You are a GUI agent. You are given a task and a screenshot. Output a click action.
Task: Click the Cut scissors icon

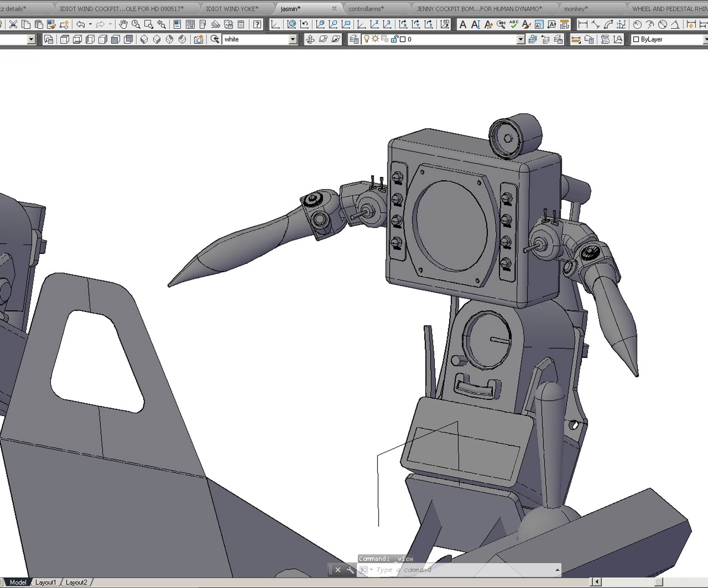(13, 24)
